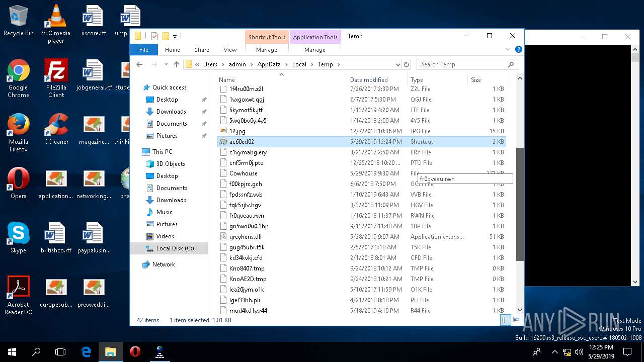This screenshot has width=644, height=362.
Task: Select the paypalusin desktop document
Action: click(94, 238)
